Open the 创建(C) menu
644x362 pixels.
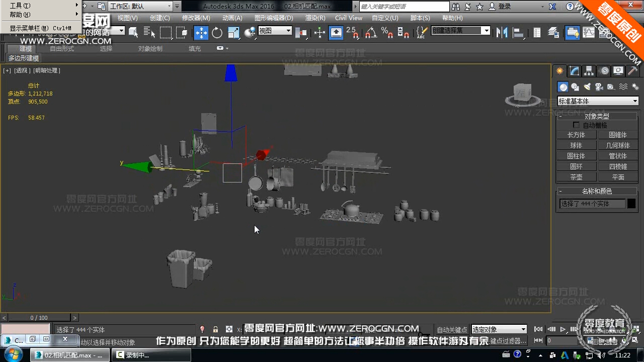pos(159,18)
